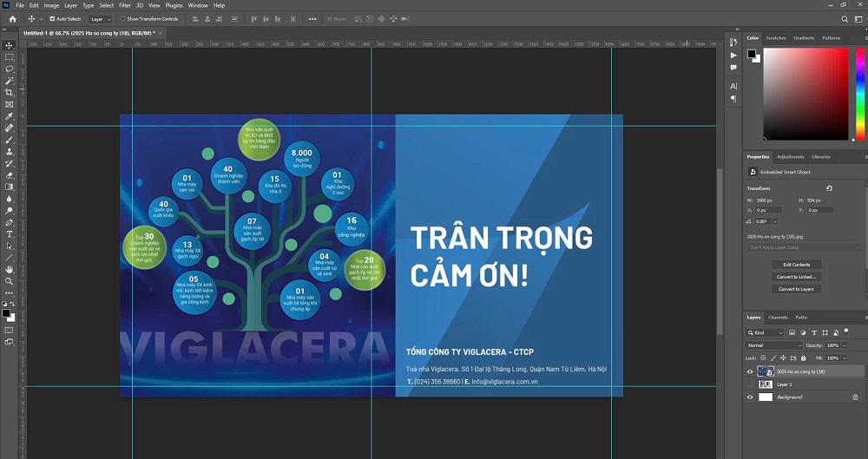868x459 pixels.
Task: Switch to the Swatches tab
Action: click(775, 38)
